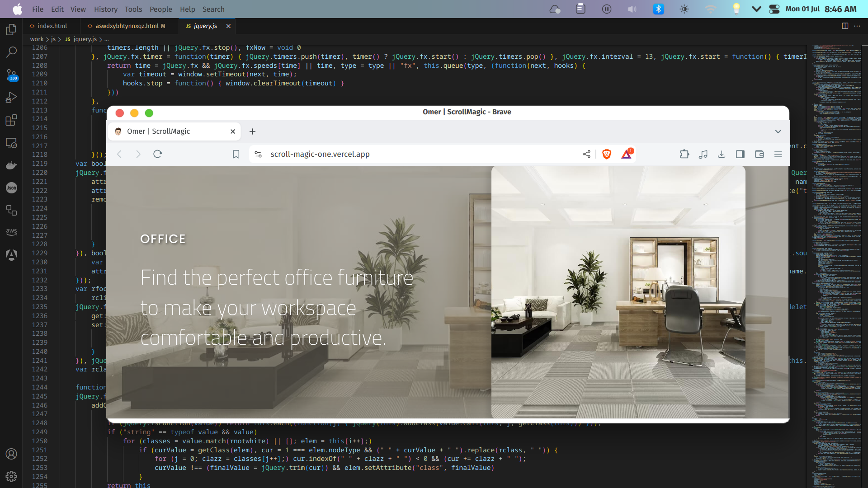Bookmark the current page
868x488 pixels.
[236, 155]
